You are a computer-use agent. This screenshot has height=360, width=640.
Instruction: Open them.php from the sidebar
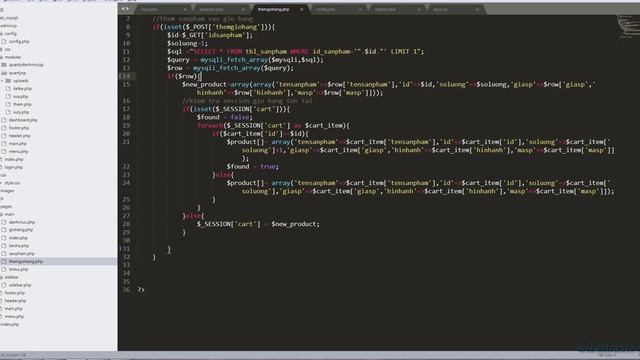[x=22, y=104]
